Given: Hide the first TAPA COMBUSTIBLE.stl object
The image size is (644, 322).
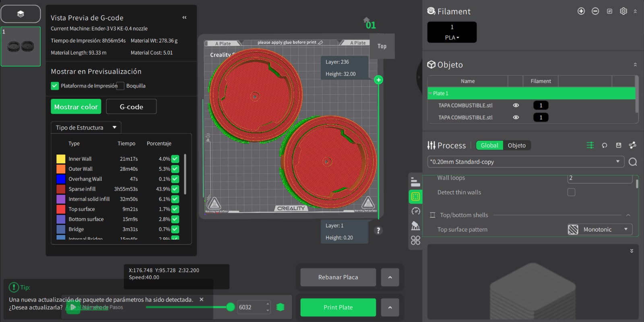Looking at the screenshot, I should click(x=516, y=105).
